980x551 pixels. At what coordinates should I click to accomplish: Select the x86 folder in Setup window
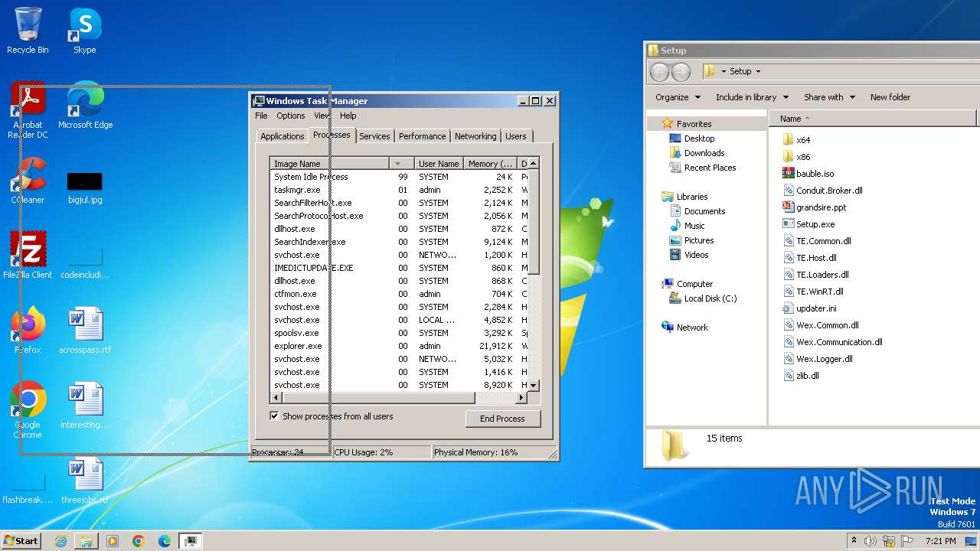click(796, 157)
